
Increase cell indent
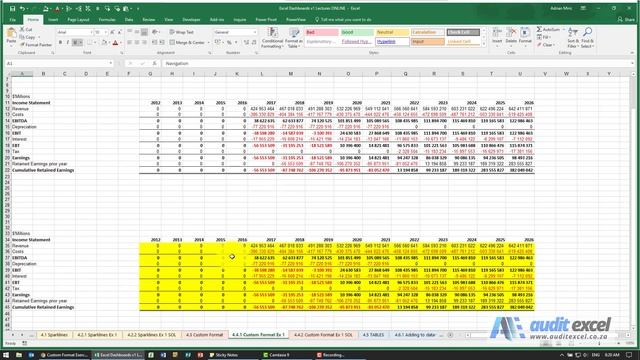[x=162, y=42]
